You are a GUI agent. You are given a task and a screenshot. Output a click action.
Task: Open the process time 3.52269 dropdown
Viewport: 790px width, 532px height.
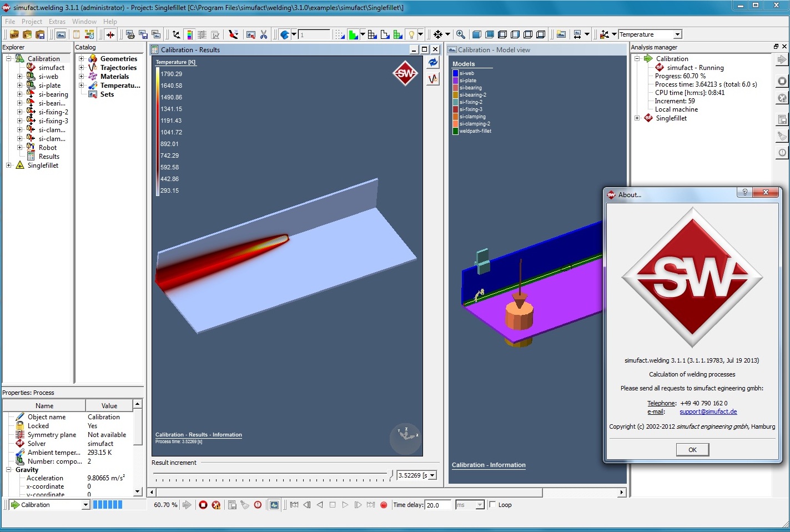431,475
